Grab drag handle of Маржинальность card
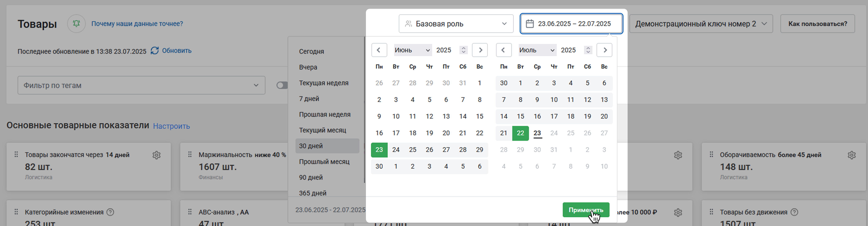The height and width of the screenshot is (226, 868). coord(190,154)
